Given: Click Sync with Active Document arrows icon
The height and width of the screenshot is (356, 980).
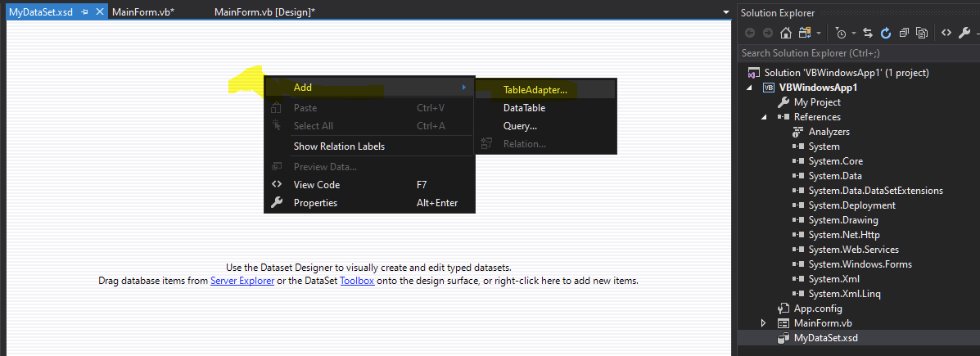Looking at the screenshot, I should pyautogui.click(x=868, y=33).
